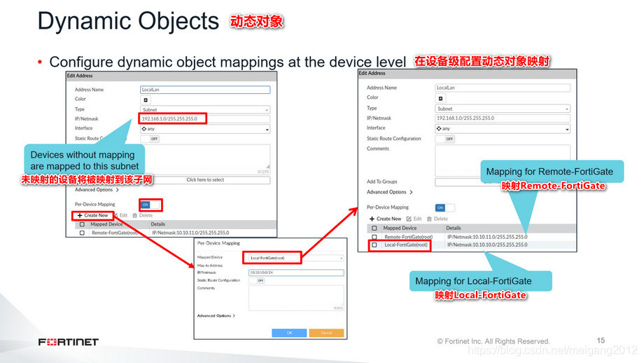Click the Comments box in Per-Device Mapping dialog

296,298
